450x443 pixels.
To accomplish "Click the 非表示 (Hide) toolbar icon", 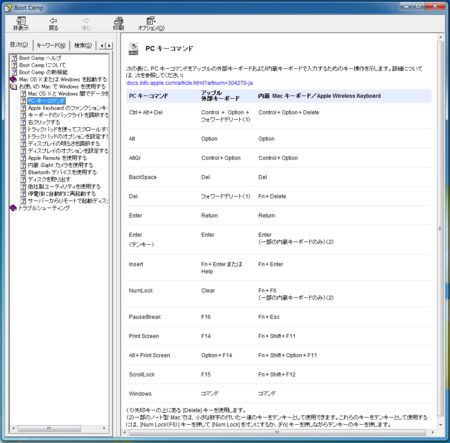I will 21,24.
